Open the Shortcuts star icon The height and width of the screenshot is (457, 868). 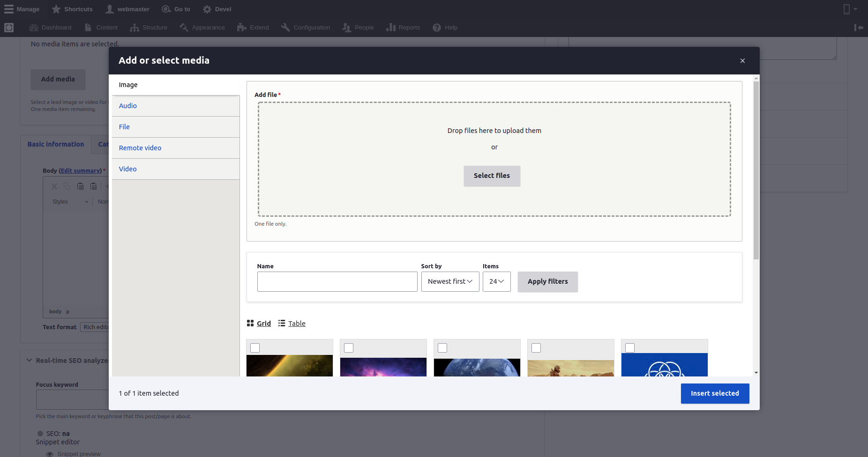[56, 9]
